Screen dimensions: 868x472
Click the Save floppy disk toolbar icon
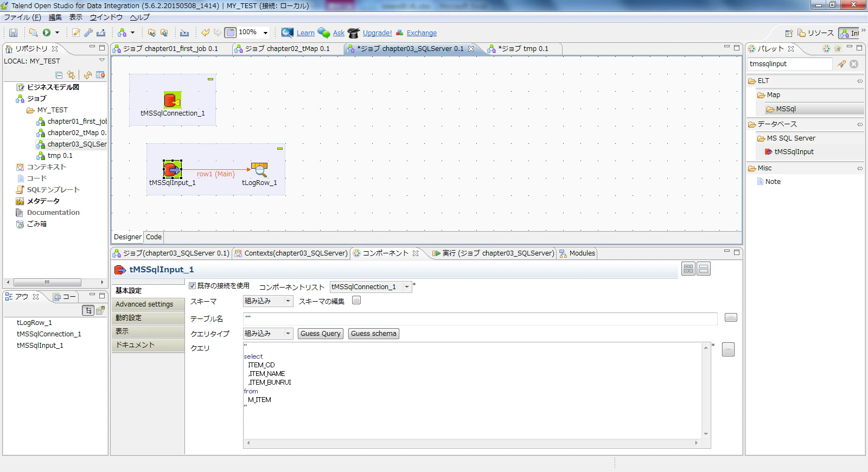14,33
